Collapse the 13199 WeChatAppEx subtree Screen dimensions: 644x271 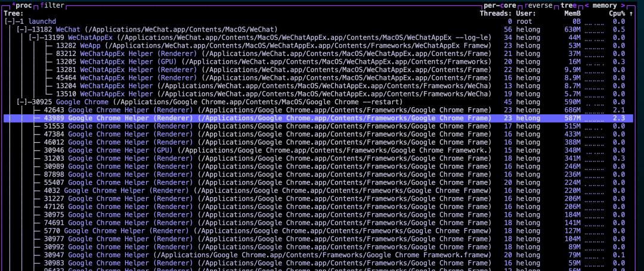(x=35, y=37)
